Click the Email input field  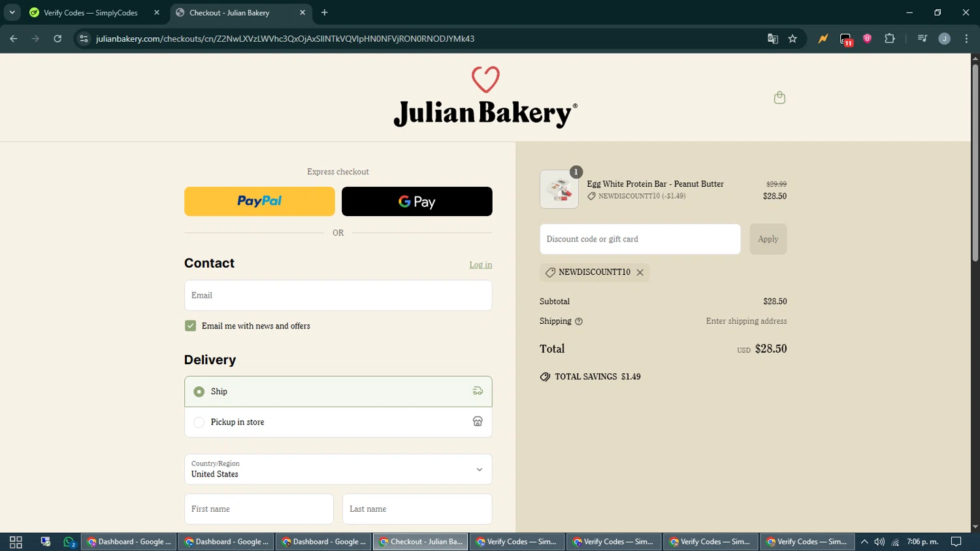(x=338, y=295)
